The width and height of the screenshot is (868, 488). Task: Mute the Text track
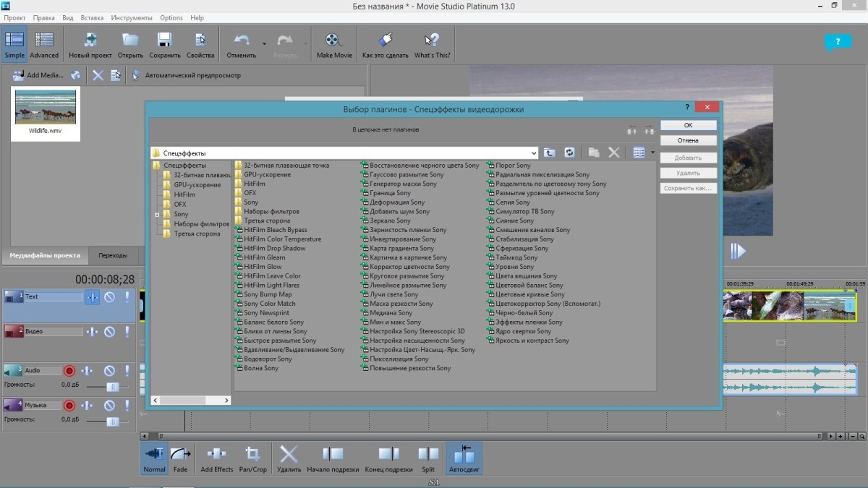(x=109, y=297)
